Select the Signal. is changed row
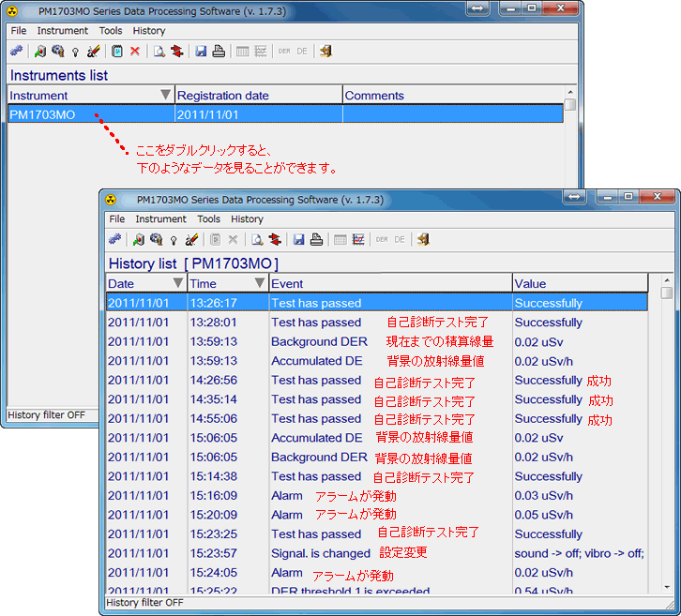 coord(376,553)
